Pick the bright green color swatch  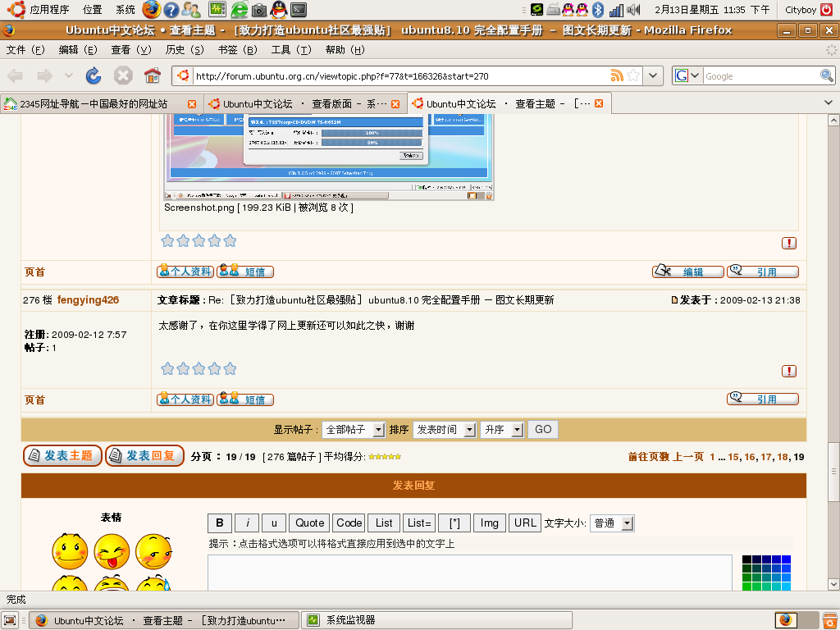point(746,587)
